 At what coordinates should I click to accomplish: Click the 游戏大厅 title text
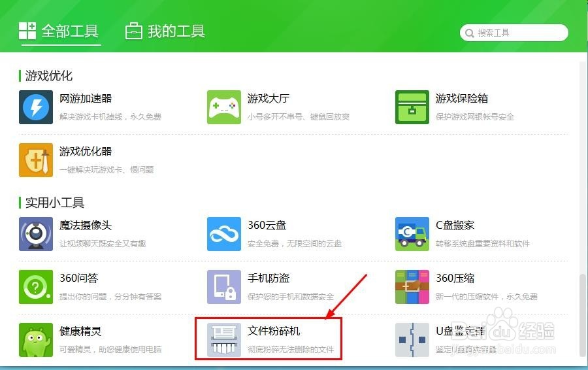tap(268, 98)
